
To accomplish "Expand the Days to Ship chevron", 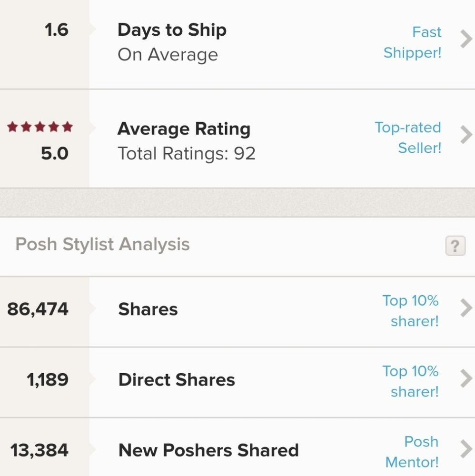I will 466,39.
